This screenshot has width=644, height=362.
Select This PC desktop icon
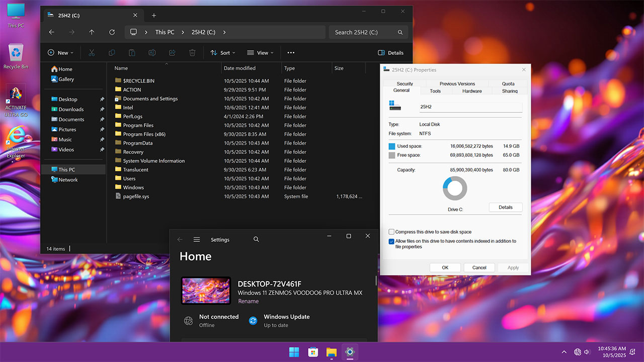coord(16,15)
